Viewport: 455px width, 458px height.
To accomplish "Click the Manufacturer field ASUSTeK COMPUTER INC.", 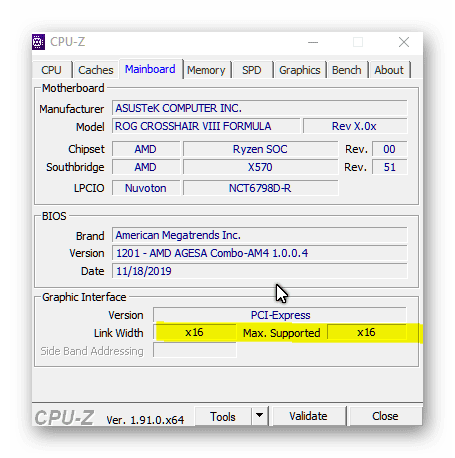I will 259,108.
